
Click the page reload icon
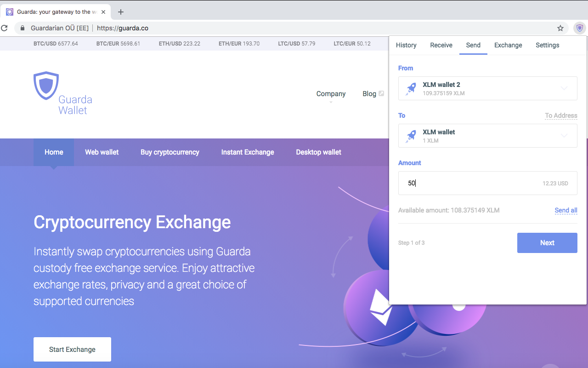[x=5, y=28]
